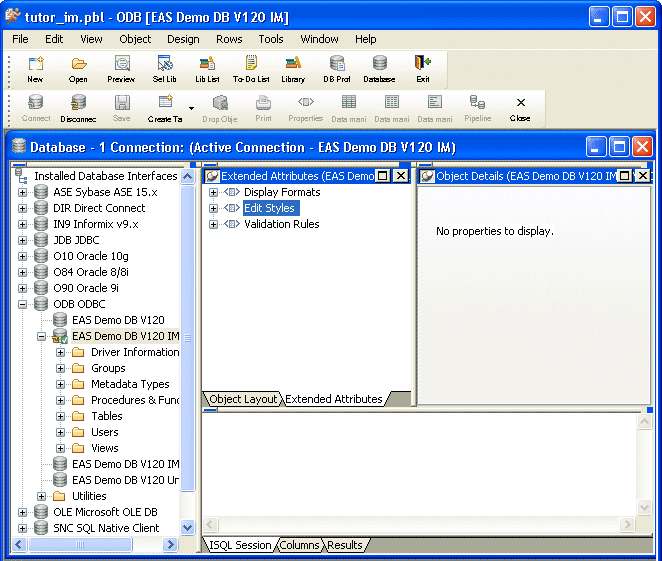Screen dimensions: 662x561
Task: Click the Drop Object icon
Action: pos(220,108)
